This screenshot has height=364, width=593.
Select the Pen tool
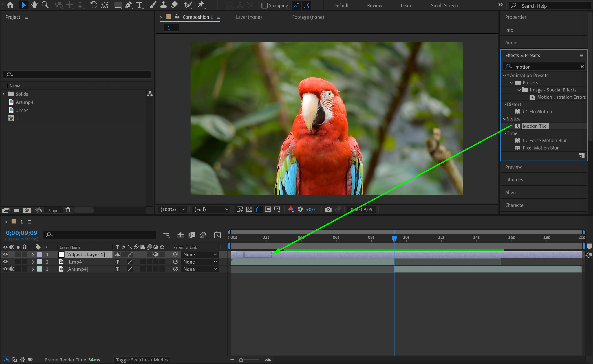coord(129,5)
